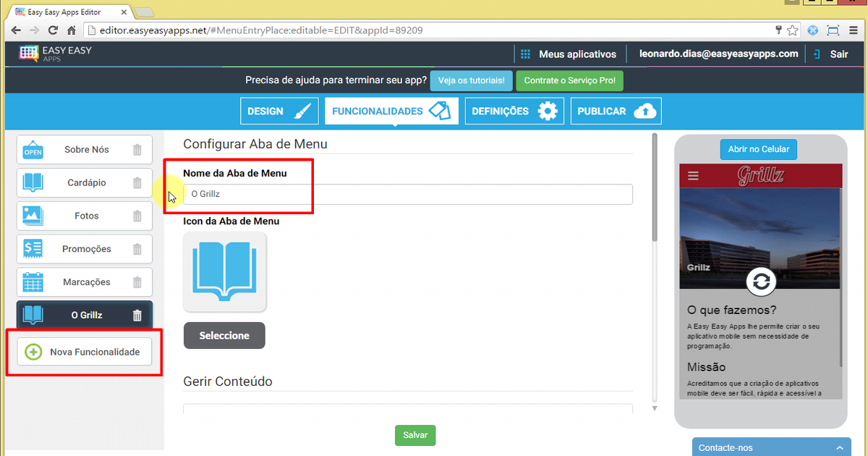Remove the Fotos entry using trash icon
Image resolution: width=868 pixels, height=456 pixels.
point(137,216)
